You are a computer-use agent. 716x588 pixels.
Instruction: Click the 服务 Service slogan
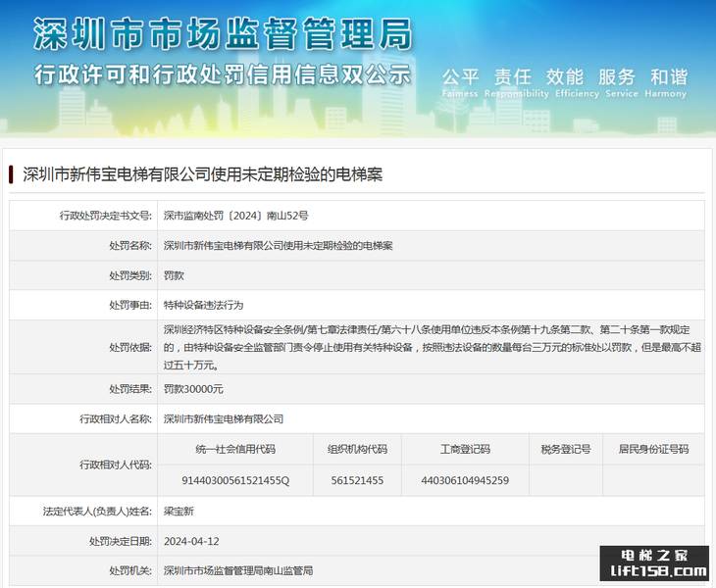point(622,82)
